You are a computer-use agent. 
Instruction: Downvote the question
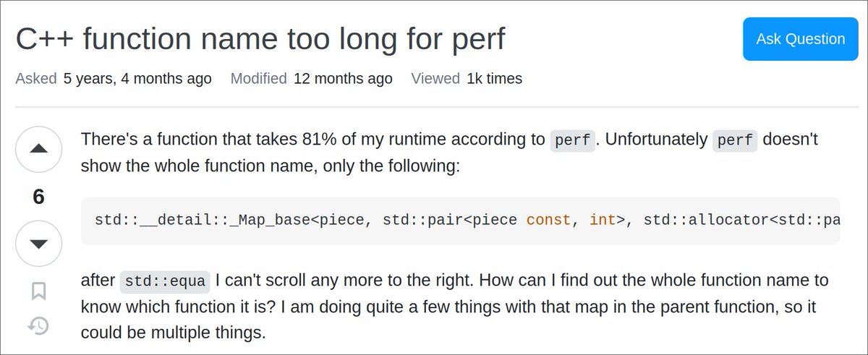click(39, 244)
